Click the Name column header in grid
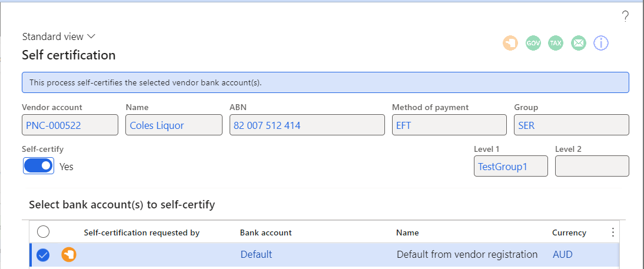 [407, 233]
